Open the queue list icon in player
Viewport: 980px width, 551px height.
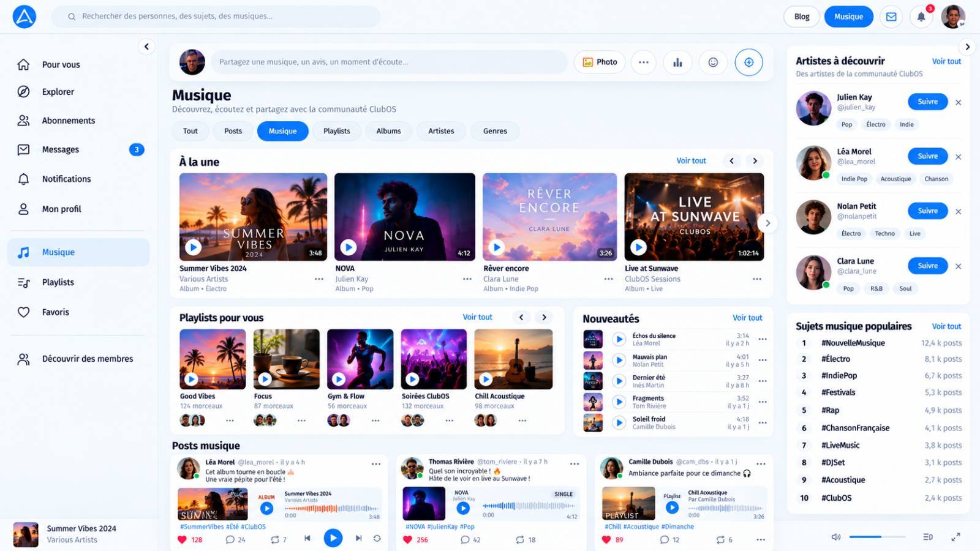928,537
